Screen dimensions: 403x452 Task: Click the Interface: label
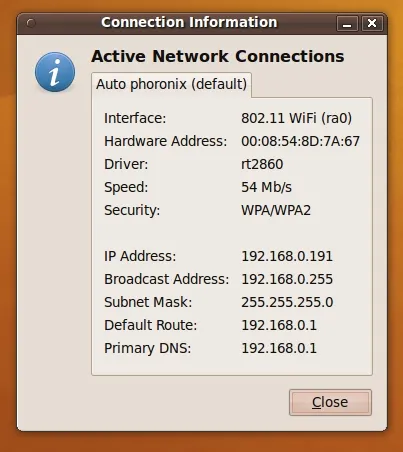coord(135,118)
